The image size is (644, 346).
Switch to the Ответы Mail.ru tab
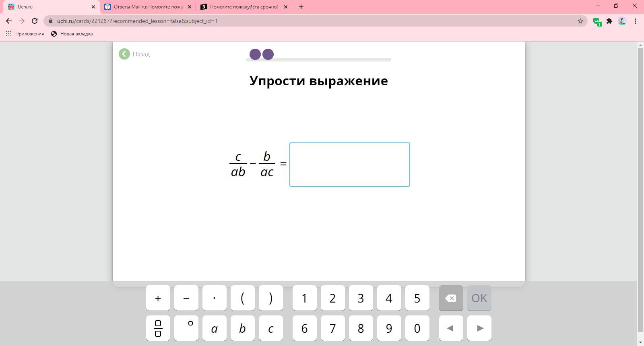coord(148,7)
